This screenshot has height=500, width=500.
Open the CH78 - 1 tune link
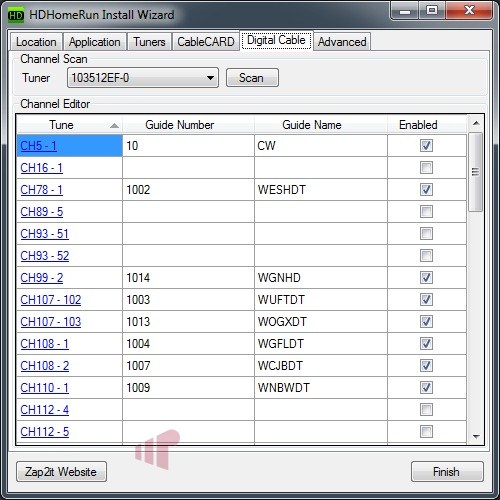[41, 190]
